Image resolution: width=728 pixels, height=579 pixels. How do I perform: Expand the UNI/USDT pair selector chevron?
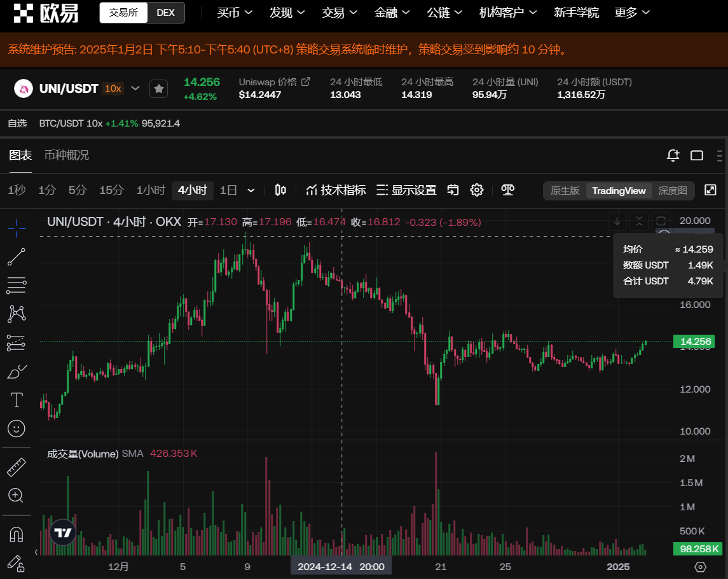tap(135, 88)
